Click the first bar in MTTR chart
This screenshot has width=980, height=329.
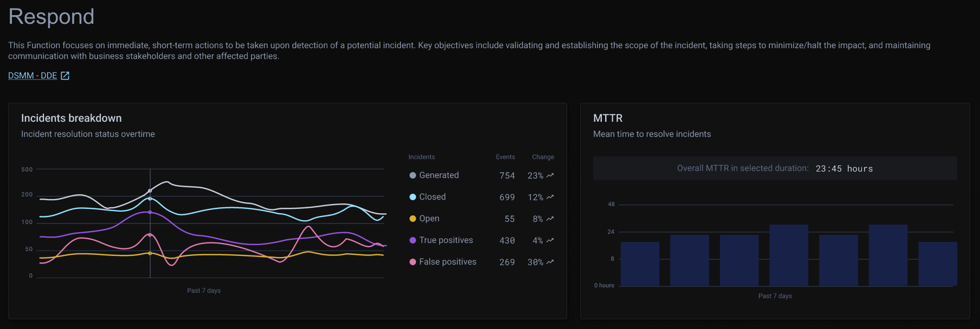pos(640,264)
